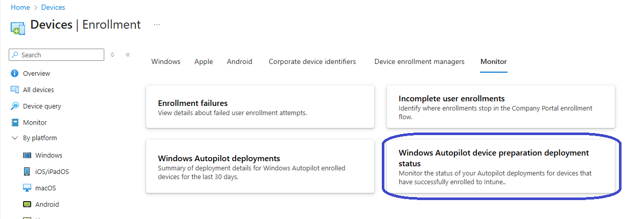The height and width of the screenshot is (219, 644).
Task: Open the ellipsis more options menu
Action: 157,24
